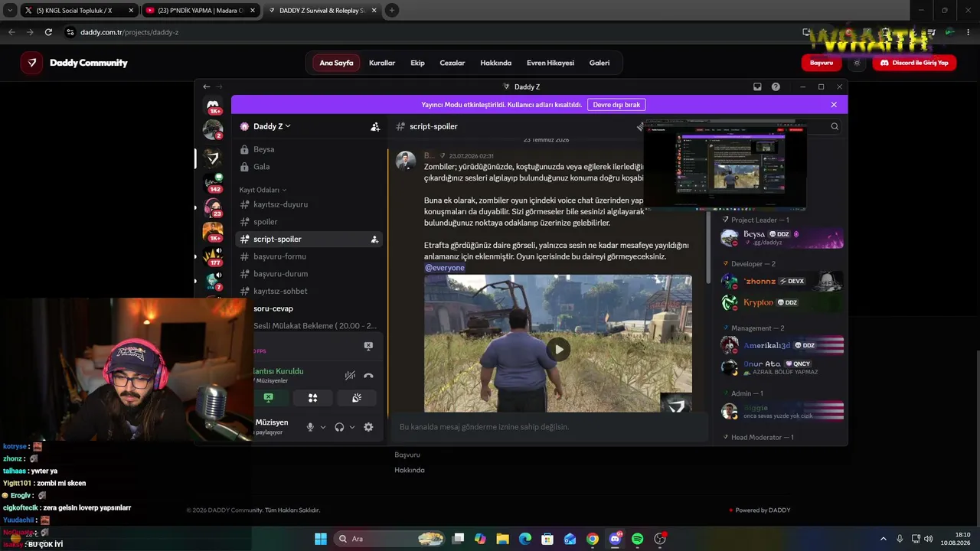This screenshot has width=980, height=551.
Task: Open Google Chrome from taskbar
Action: 593,539
